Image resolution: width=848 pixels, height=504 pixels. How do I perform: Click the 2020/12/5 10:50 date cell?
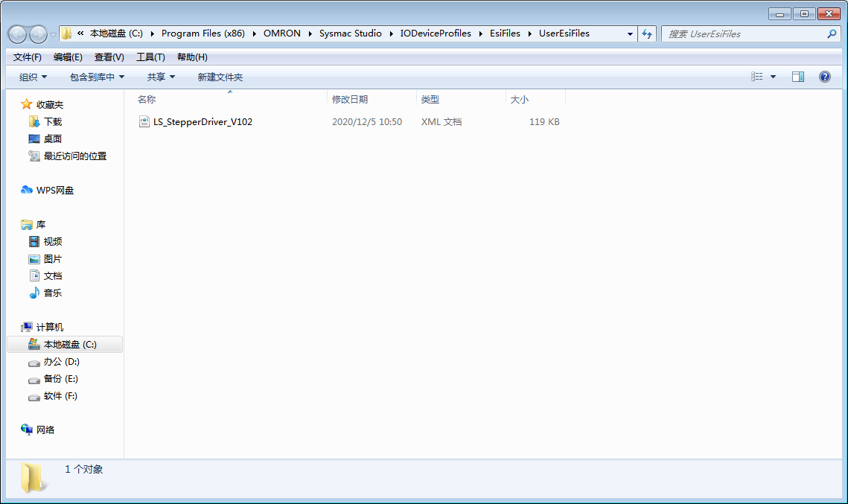click(367, 121)
